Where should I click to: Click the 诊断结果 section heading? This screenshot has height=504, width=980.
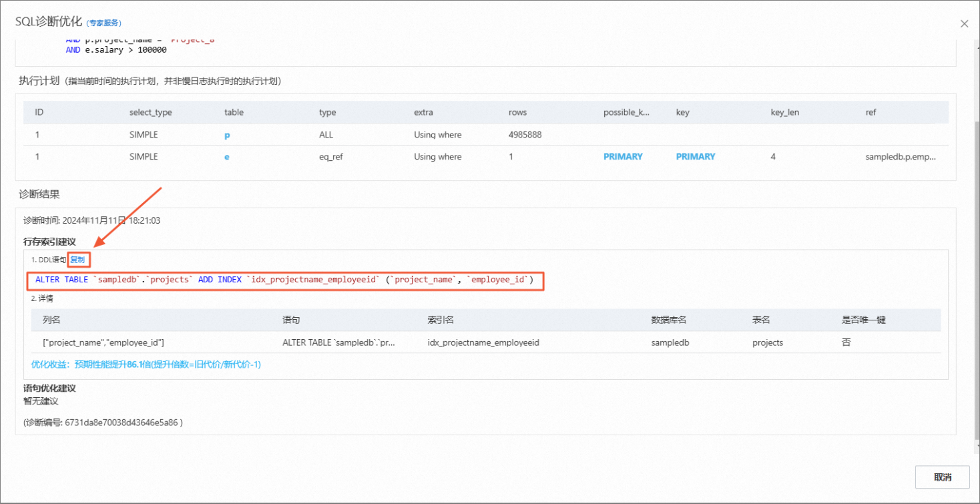point(39,194)
